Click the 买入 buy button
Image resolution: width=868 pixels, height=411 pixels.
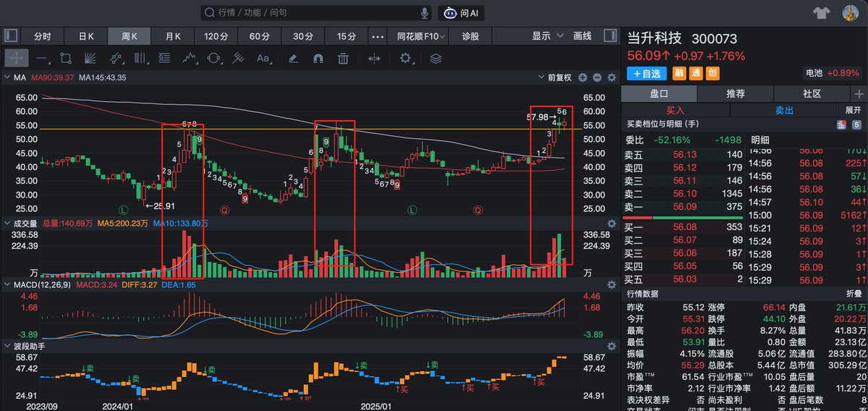(x=676, y=110)
